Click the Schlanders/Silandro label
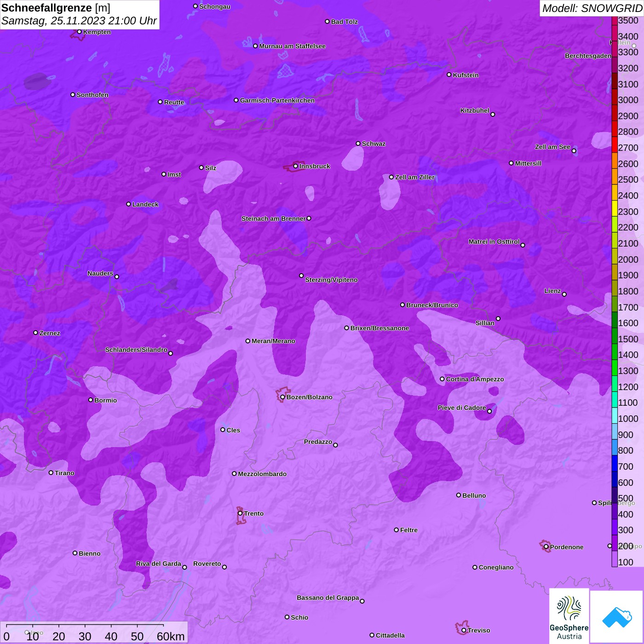 [x=136, y=350]
